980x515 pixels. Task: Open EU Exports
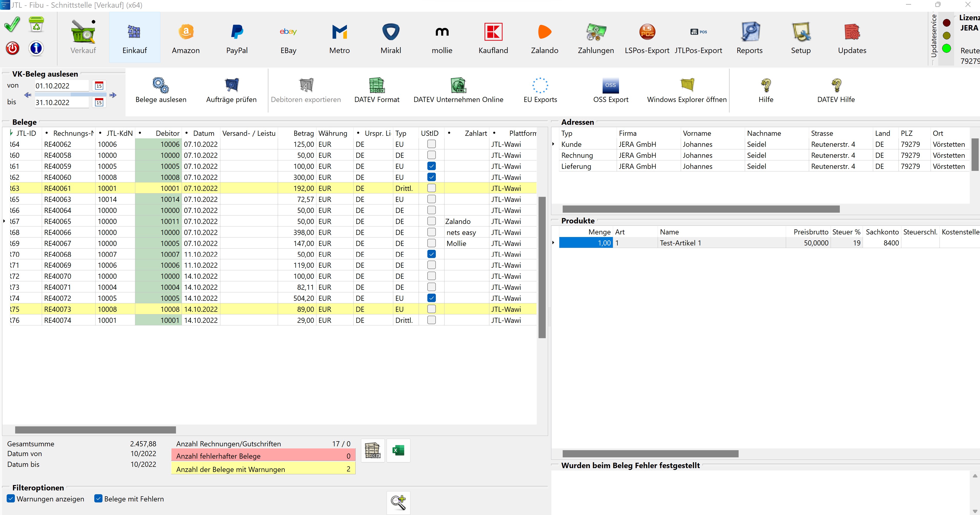coord(540,90)
